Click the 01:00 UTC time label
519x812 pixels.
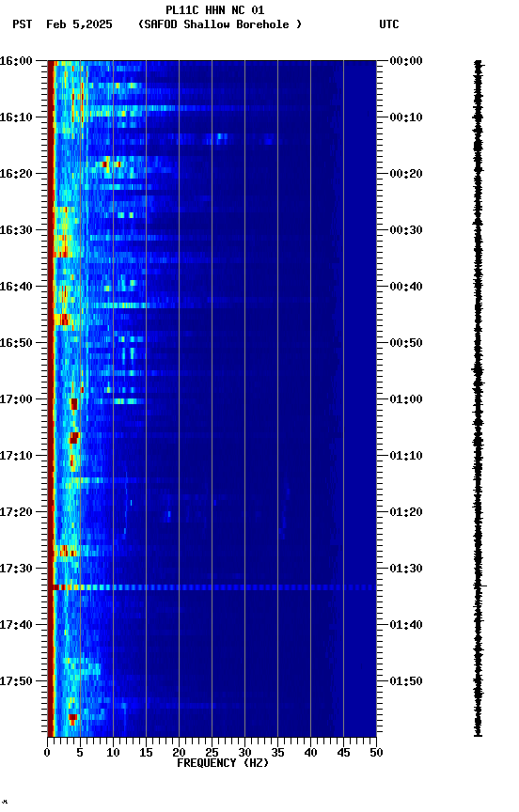[406, 399]
